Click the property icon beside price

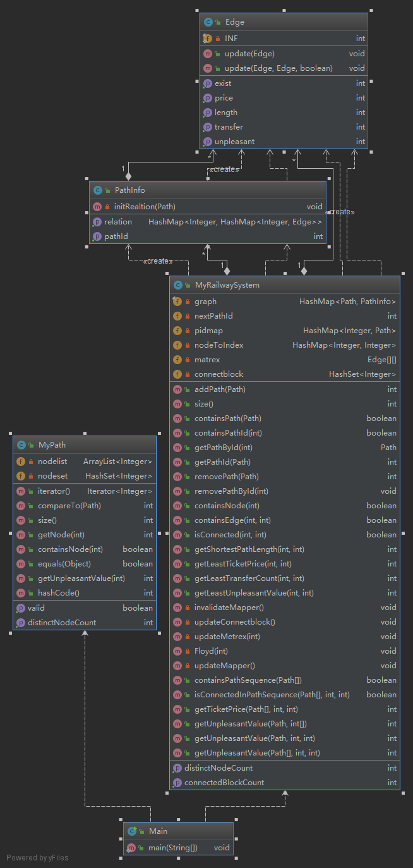point(208,98)
